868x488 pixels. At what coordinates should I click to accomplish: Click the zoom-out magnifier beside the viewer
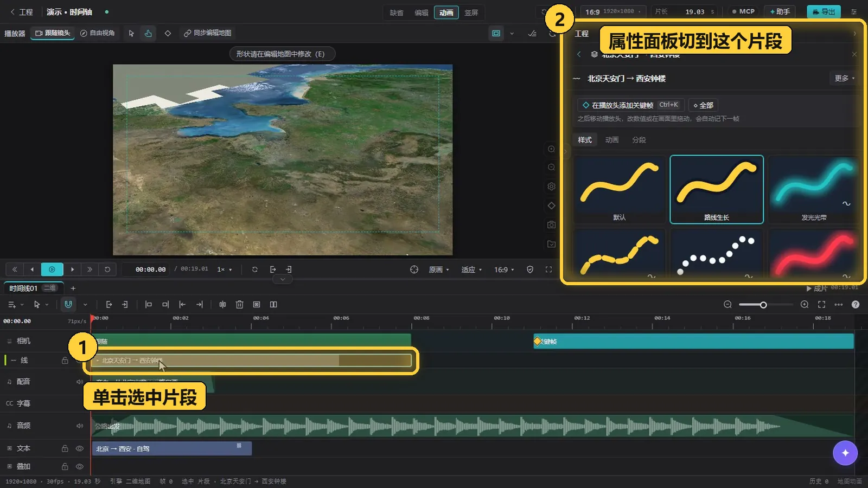551,168
